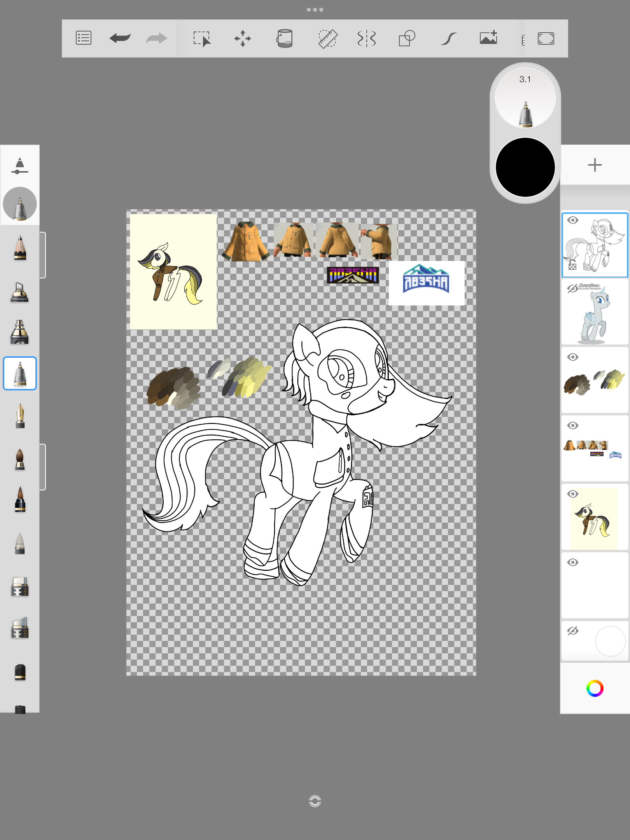
Task: Hide the color smudge palette layer
Action: (x=572, y=357)
